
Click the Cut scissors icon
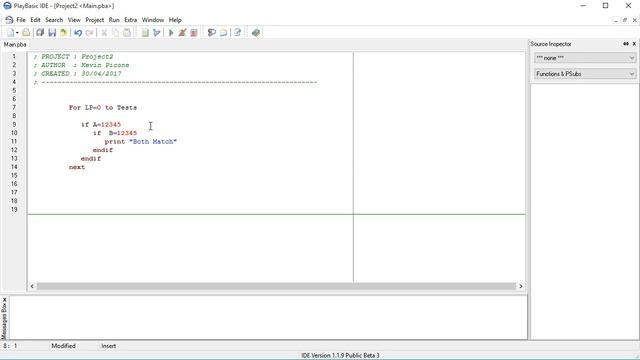pos(104,33)
